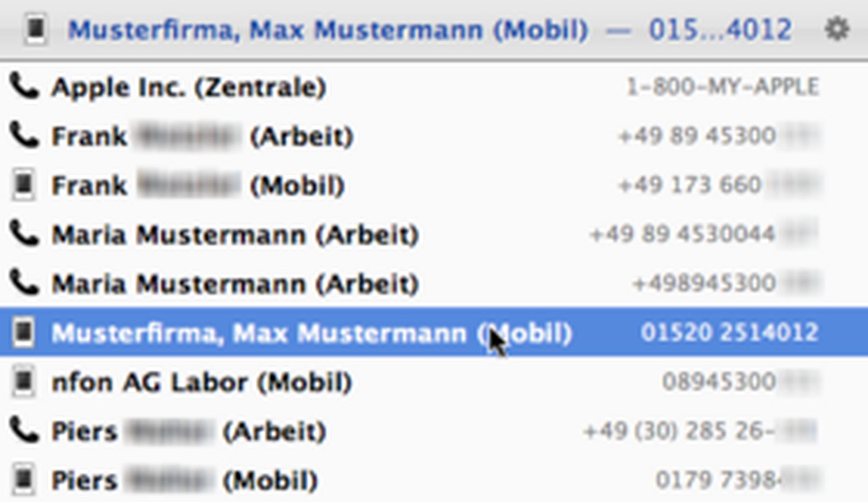Image resolution: width=868 pixels, height=502 pixels.
Task: Select Piers (Arbeit) contact entry
Action: click(188, 431)
